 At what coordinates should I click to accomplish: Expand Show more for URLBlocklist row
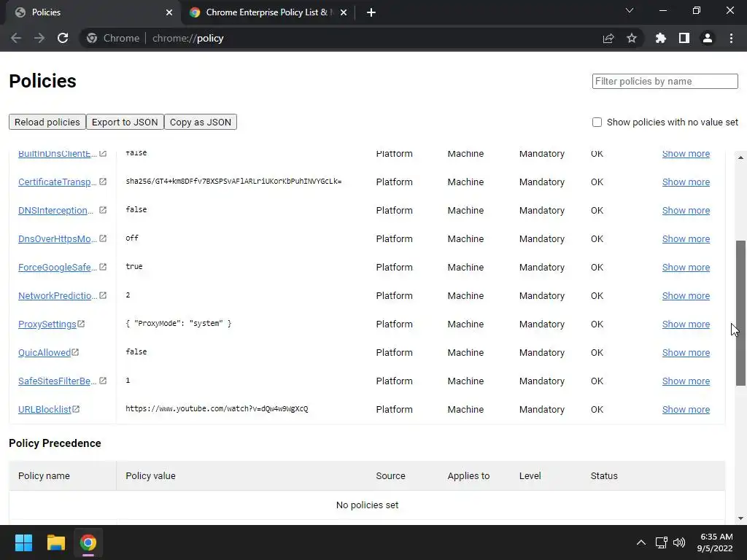pos(686,409)
